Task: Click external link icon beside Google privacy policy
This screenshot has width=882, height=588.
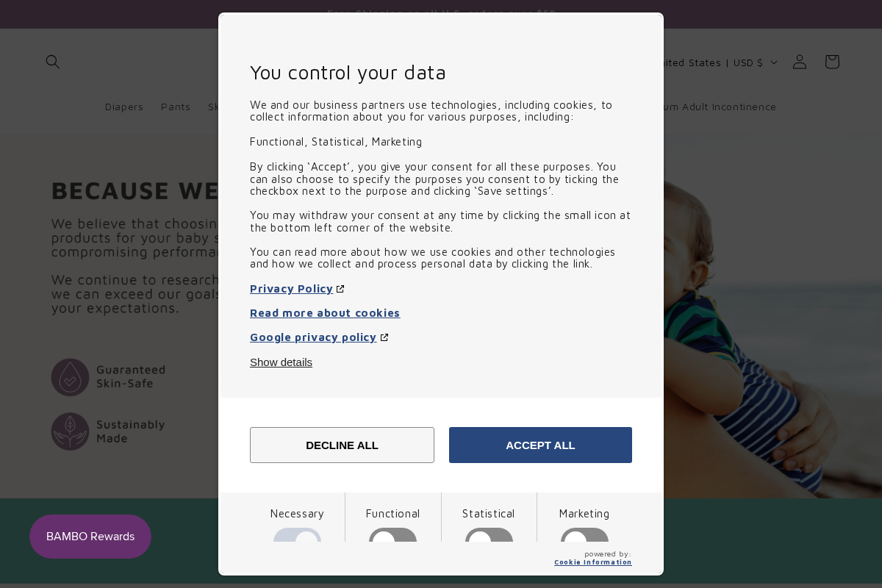Action: tap(384, 337)
